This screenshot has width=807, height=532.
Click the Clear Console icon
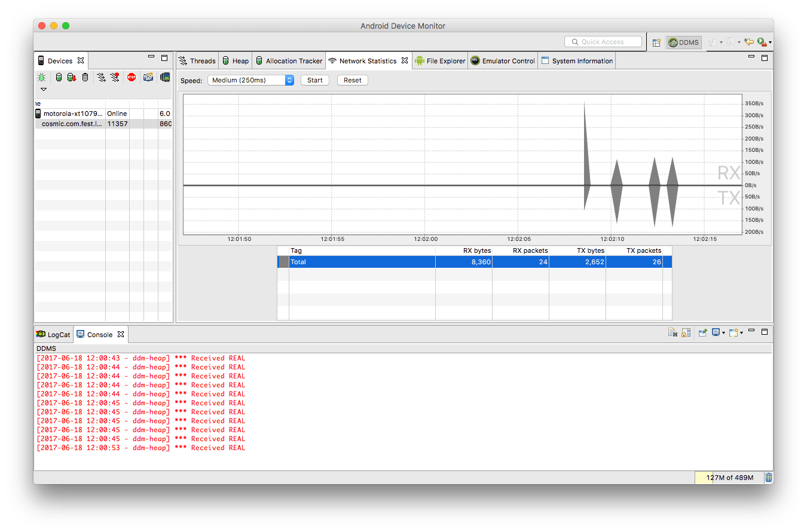coord(672,333)
